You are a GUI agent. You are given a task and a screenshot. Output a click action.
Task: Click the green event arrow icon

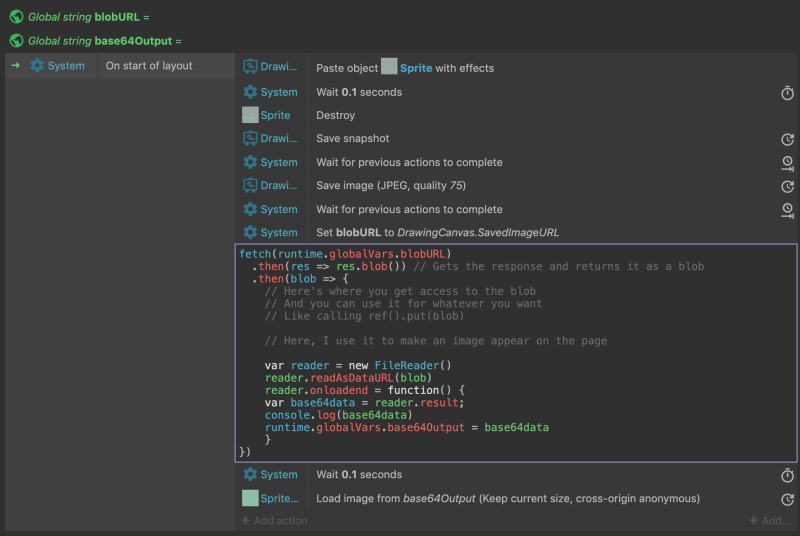pos(16,65)
